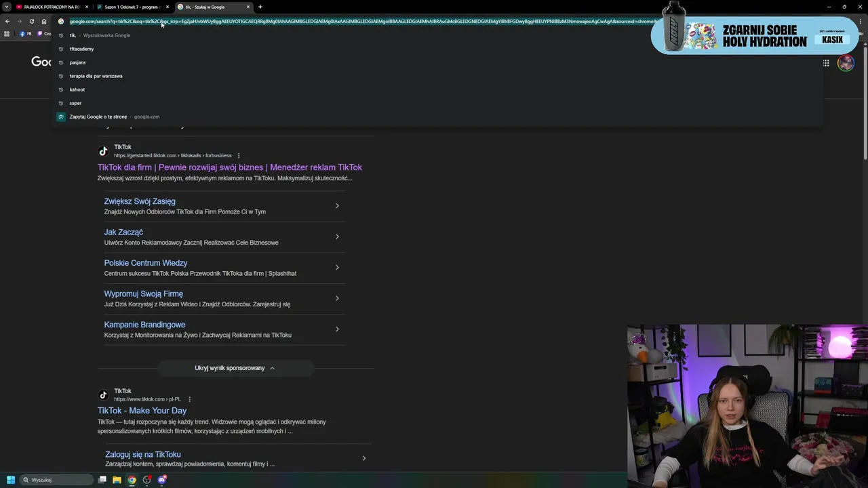Click the Windows taskbar 'Wyszukaj' search box
This screenshot has width=868, height=488.
[x=57, y=480]
